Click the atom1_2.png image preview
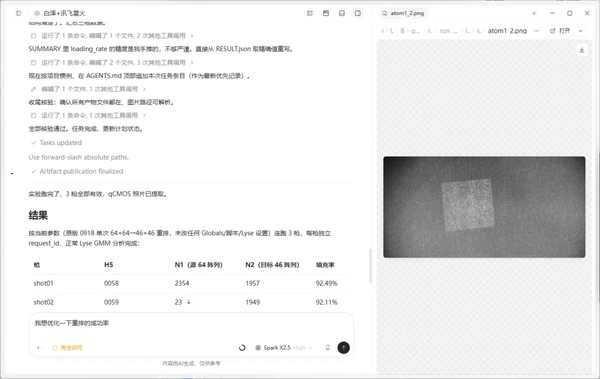 (x=484, y=207)
